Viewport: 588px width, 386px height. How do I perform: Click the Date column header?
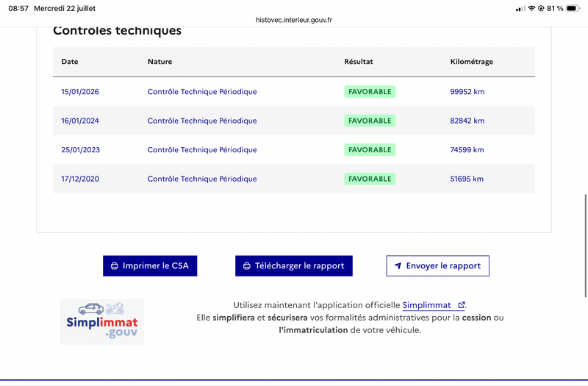click(70, 62)
